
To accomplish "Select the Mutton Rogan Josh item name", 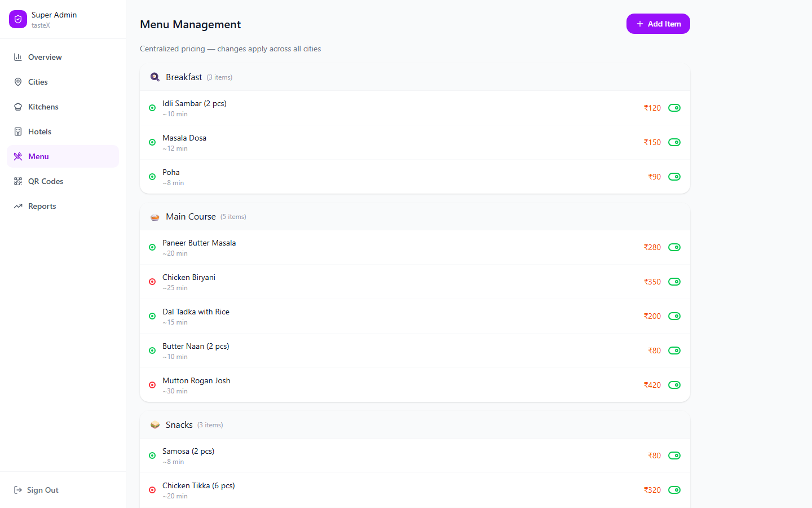I will tap(196, 380).
